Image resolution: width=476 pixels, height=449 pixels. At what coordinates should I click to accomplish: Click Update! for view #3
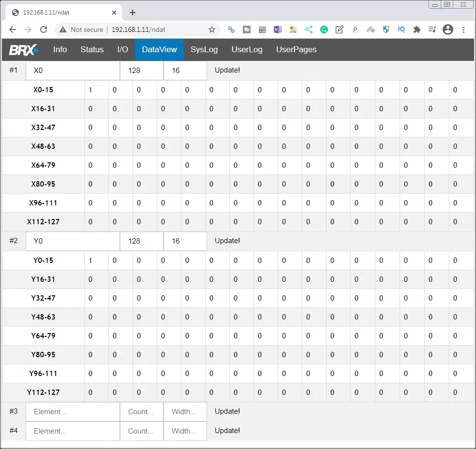227,411
